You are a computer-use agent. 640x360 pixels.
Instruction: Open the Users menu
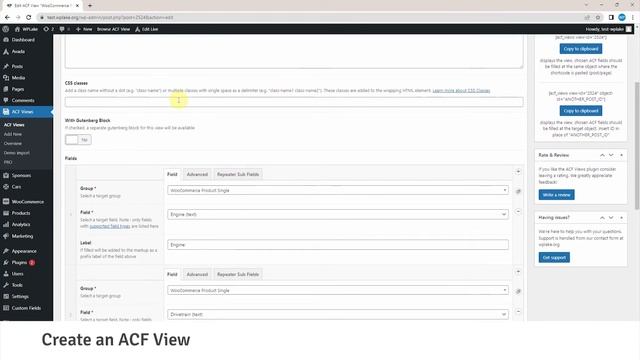[x=17, y=274]
